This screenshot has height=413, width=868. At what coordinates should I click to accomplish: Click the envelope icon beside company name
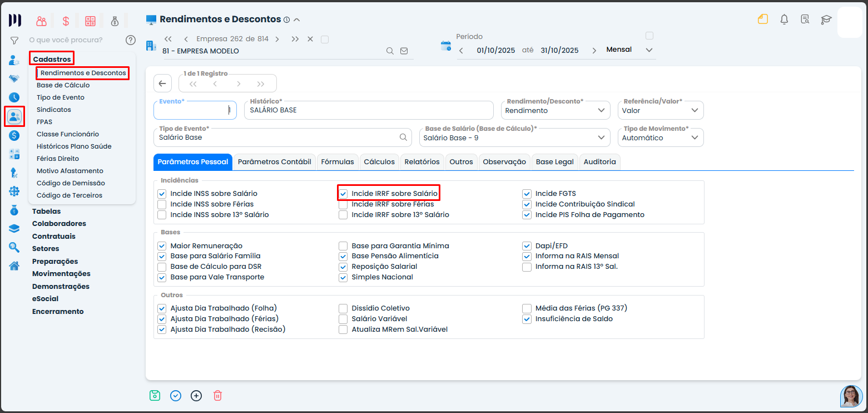[x=404, y=51]
